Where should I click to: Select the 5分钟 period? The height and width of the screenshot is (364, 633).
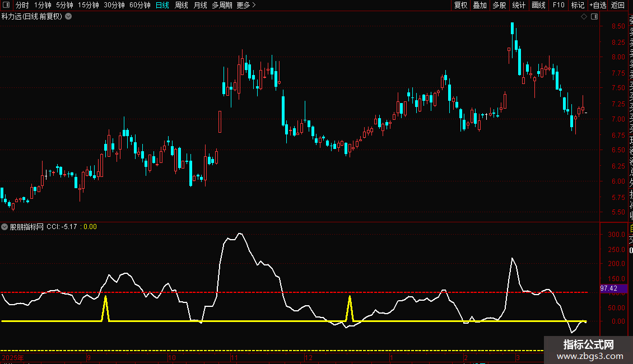(64, 5)
